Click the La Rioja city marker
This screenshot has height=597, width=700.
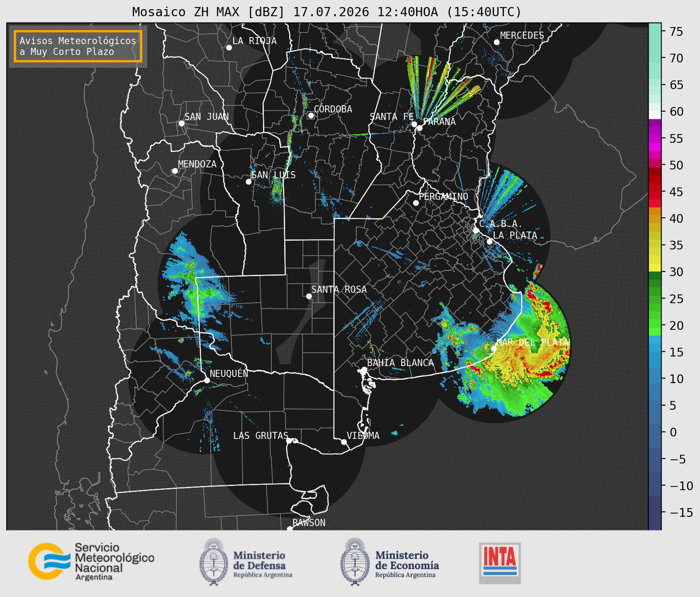coord(229,48)
